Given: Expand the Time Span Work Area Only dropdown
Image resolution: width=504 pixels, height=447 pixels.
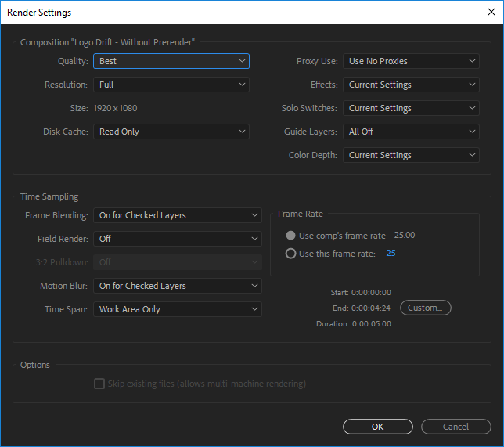Looking at the screenshot, I should [178, 309].
